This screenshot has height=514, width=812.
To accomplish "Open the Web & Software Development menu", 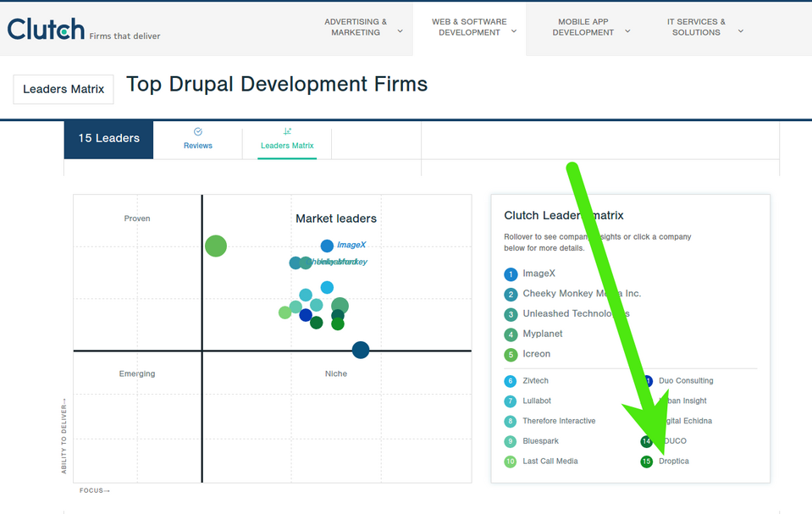I will (469, 27).
